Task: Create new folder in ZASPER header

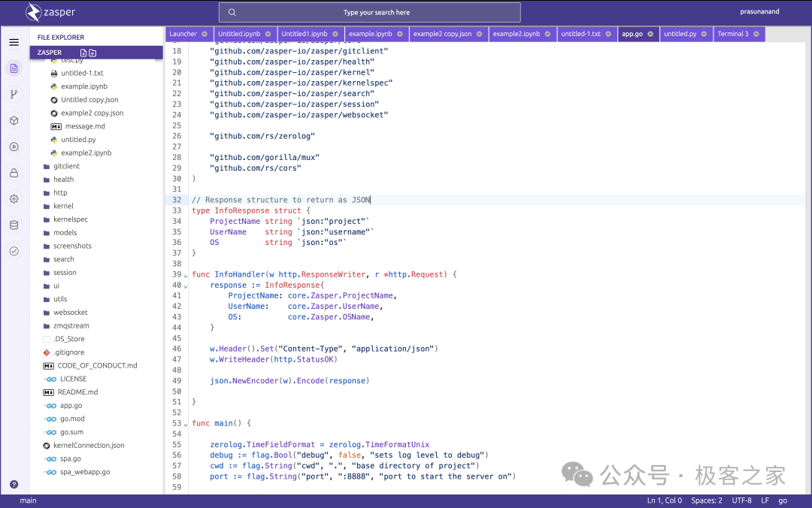Action: coord(92,53)
